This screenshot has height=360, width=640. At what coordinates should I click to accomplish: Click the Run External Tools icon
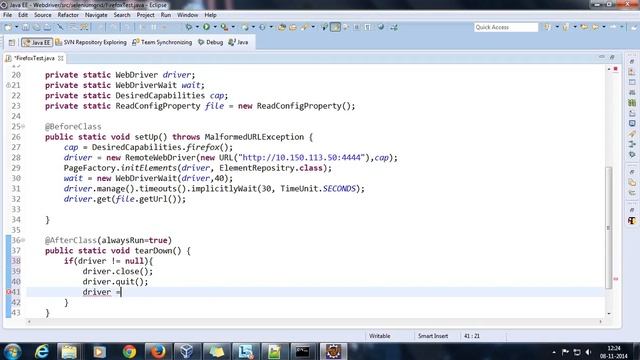coord(224,27)
